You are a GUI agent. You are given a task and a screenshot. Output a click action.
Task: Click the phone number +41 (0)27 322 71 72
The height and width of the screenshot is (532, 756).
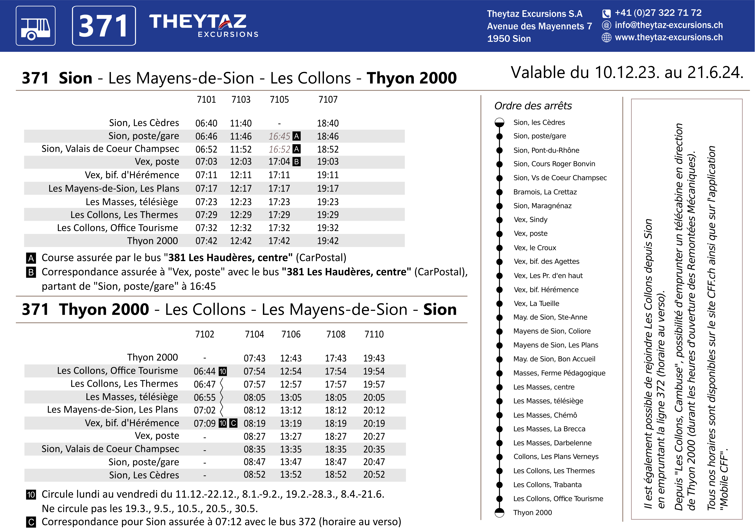(x=658, y=13)
